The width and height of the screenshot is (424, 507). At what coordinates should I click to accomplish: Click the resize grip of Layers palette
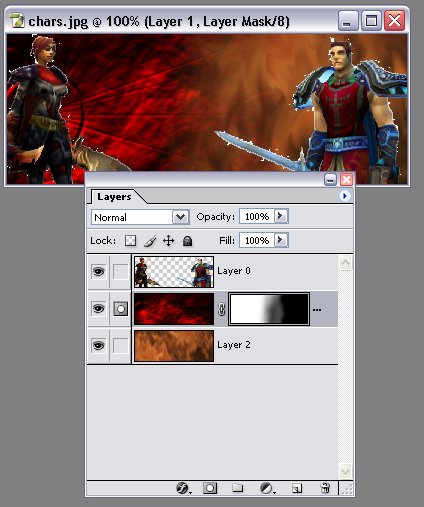coord(347,489)
